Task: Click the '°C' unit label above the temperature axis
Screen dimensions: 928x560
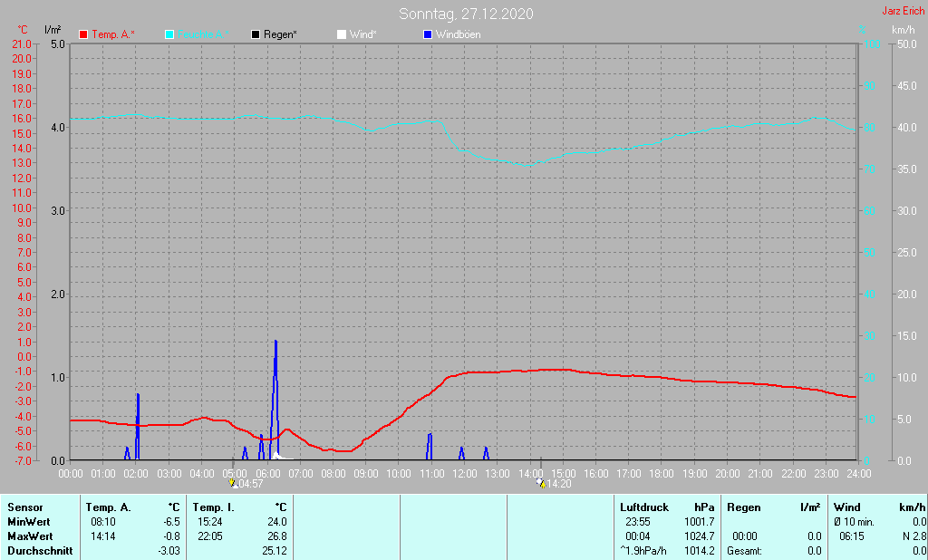Action: [23, 30]
